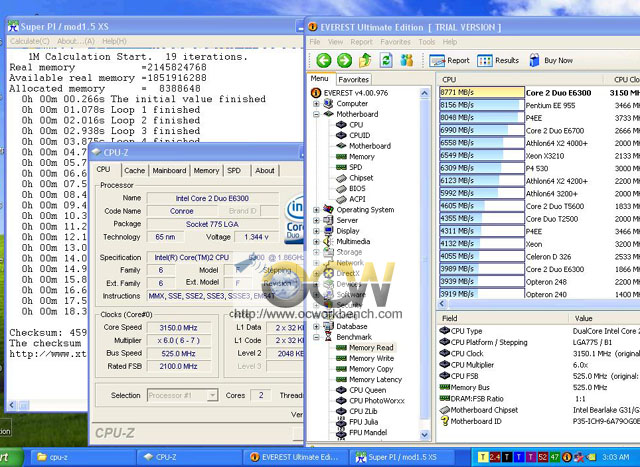Click the 8156 MB/s Pentium EE 955 result bar
Viewport: 640px width, 467px height.
tap(482, 105)
